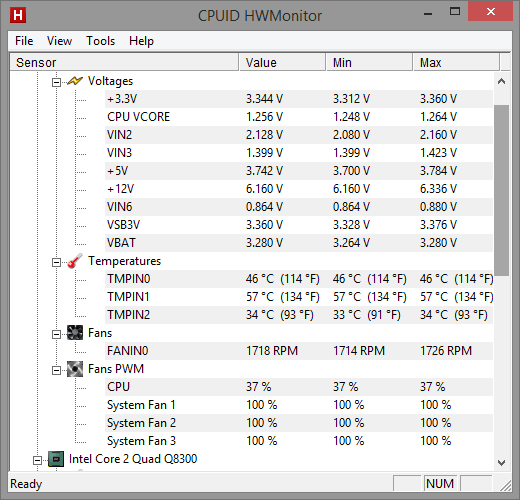Click the Temperatures group label
Screen dimensions: 520x500
pos(124,261)
